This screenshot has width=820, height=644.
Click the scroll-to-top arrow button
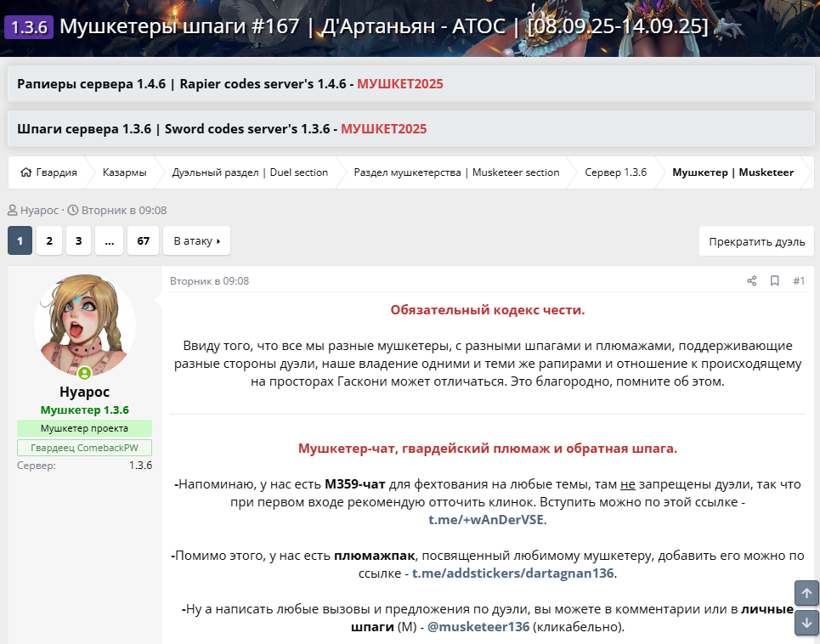806,593
